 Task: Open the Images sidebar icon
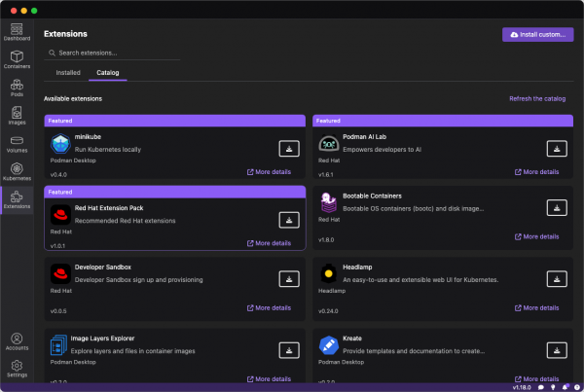(16, 117)
